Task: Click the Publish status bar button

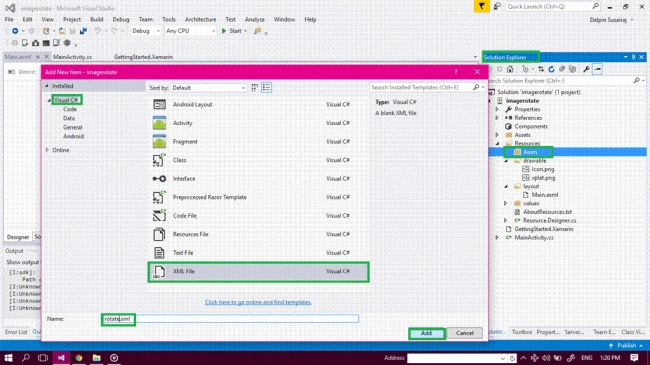Action: click(626, 346)
